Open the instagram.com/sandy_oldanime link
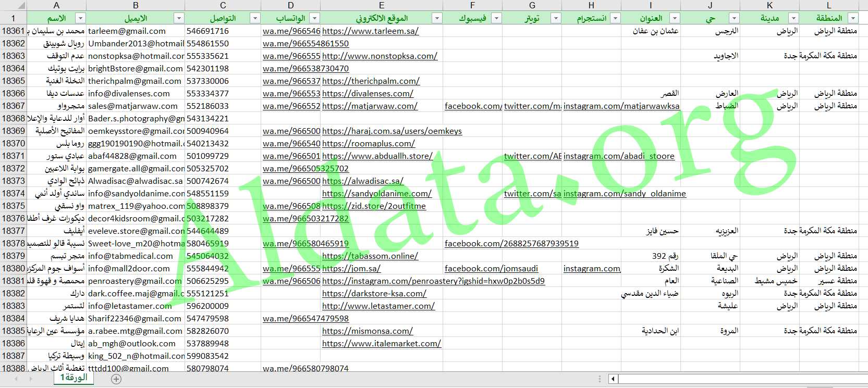Image resolution: width=868 pixels, height=388 pixels. 625,194
